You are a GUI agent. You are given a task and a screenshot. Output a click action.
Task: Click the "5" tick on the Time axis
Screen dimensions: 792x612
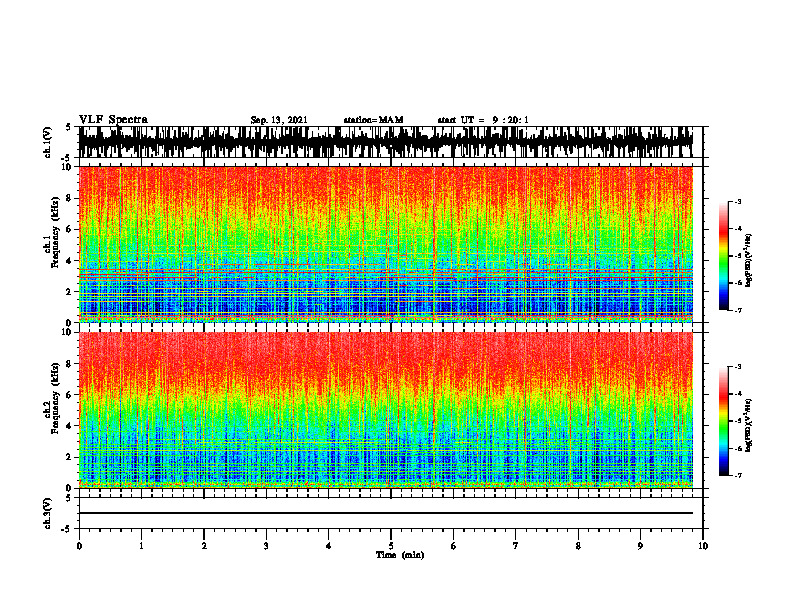391,546
